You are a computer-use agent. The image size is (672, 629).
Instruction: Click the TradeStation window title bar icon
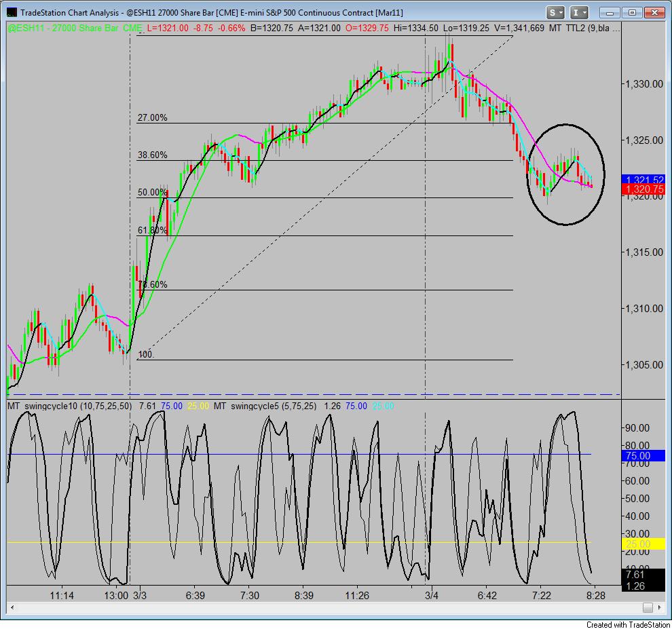(12, 12)
